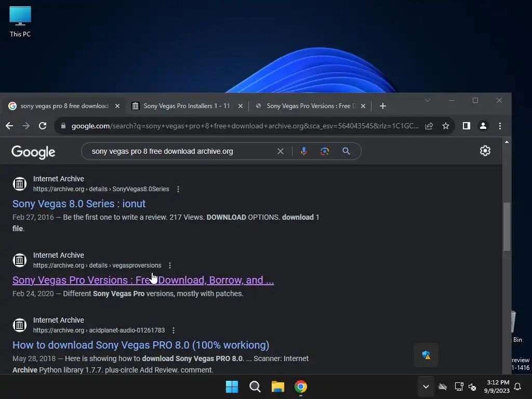Open taskbar Search
This screenshot has width=532, height=399.
tap(255, 387)
